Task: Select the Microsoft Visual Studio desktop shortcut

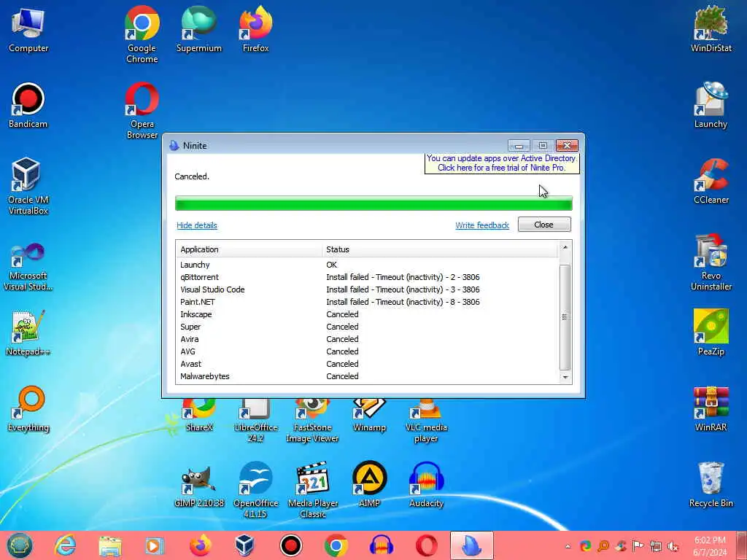Action: pyautogui.click(x=28, y=267)
